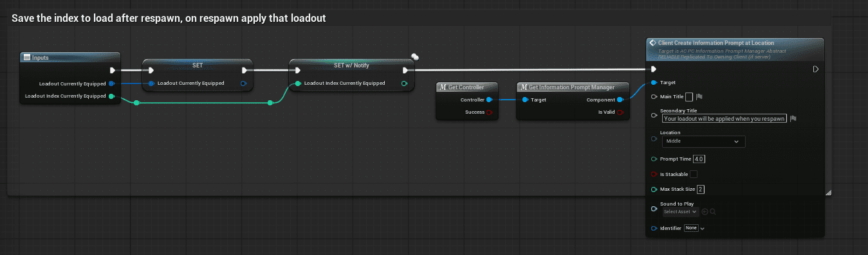Screen dimensions: 868x255
Task: Expand the Identifier dropdown arrow
Action: (702, 229)
